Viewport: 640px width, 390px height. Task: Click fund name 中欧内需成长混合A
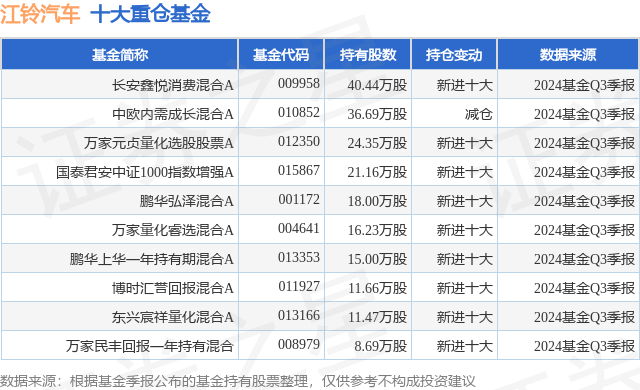[x=173, y=114]
